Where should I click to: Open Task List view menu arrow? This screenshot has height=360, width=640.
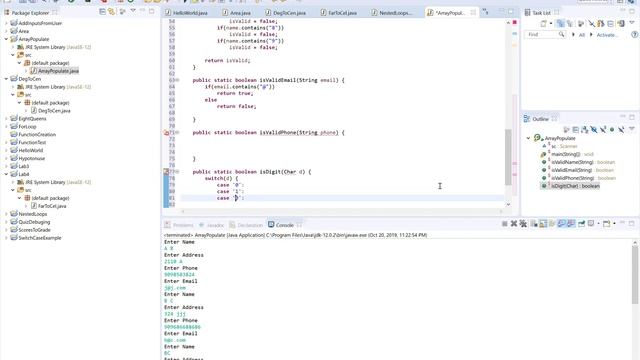(x=632, y=23)
